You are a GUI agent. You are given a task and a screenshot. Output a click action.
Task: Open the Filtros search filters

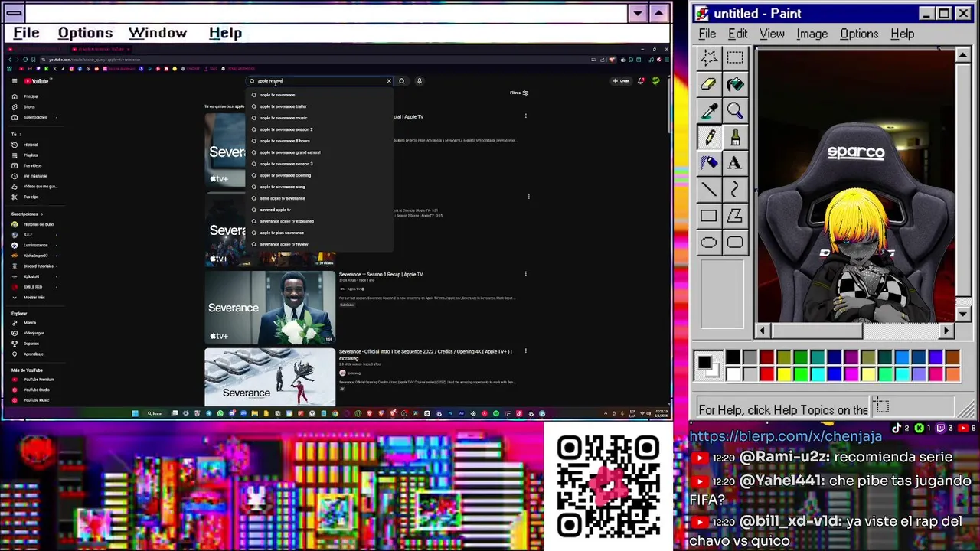519,93
